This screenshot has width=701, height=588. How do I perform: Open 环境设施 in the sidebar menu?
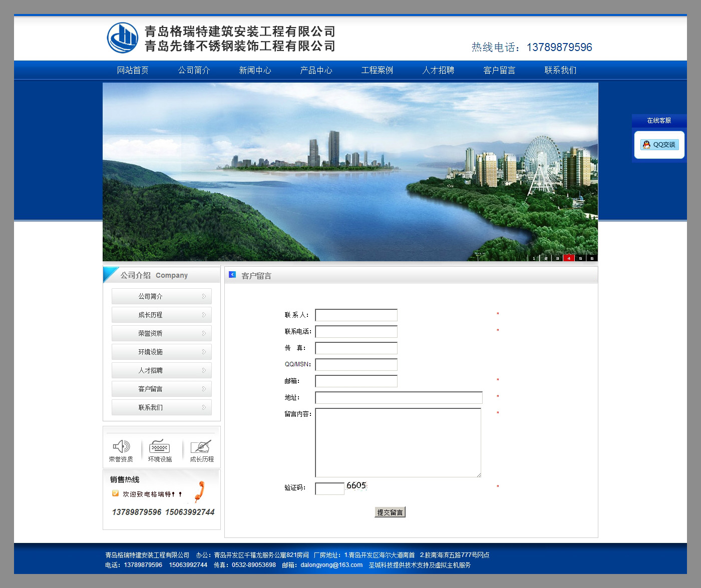tap(162, 352)
